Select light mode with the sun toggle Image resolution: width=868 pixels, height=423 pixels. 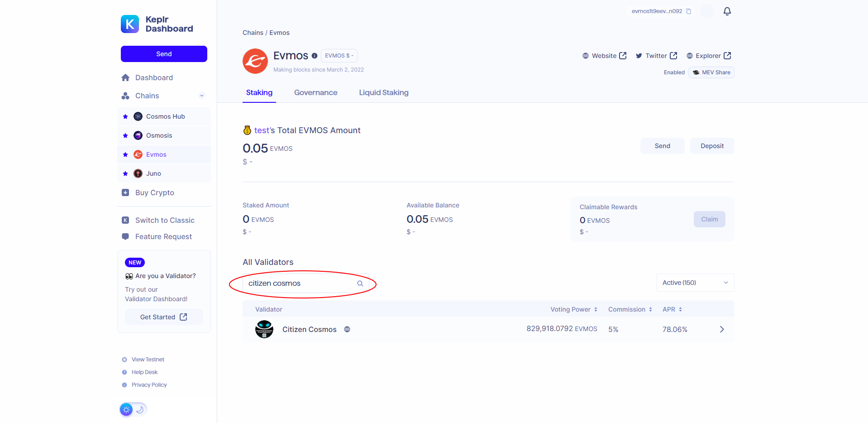(x=126, y=409)
